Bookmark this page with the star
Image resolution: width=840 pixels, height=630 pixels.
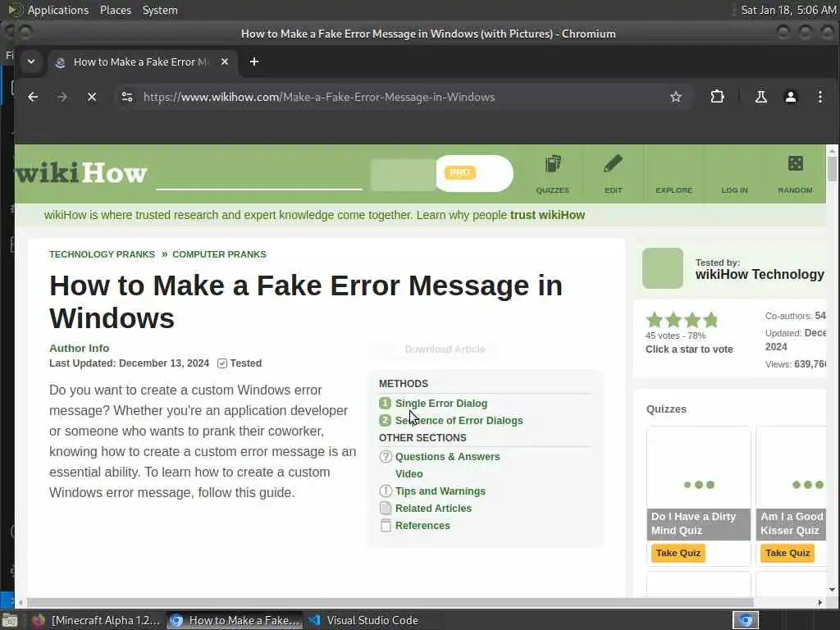(676, 97)
